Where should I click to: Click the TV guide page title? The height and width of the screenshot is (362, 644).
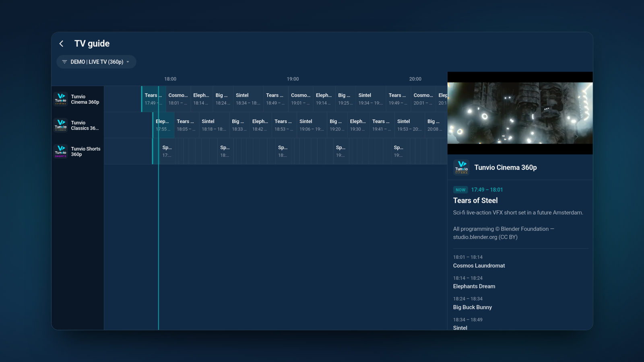[92, 43]
